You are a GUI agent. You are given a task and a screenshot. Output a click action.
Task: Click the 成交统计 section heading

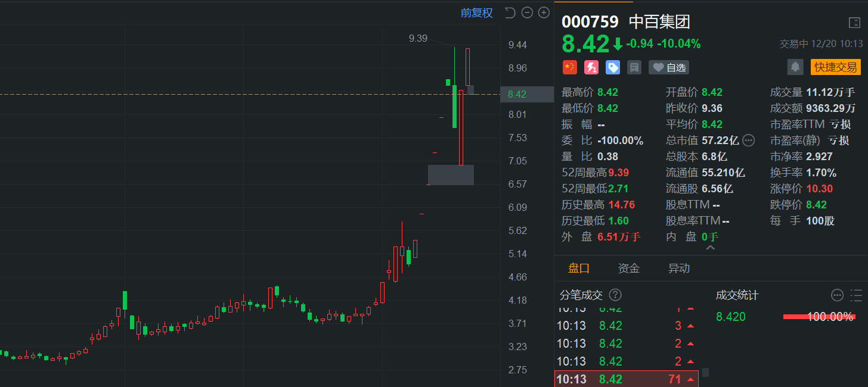737,295
